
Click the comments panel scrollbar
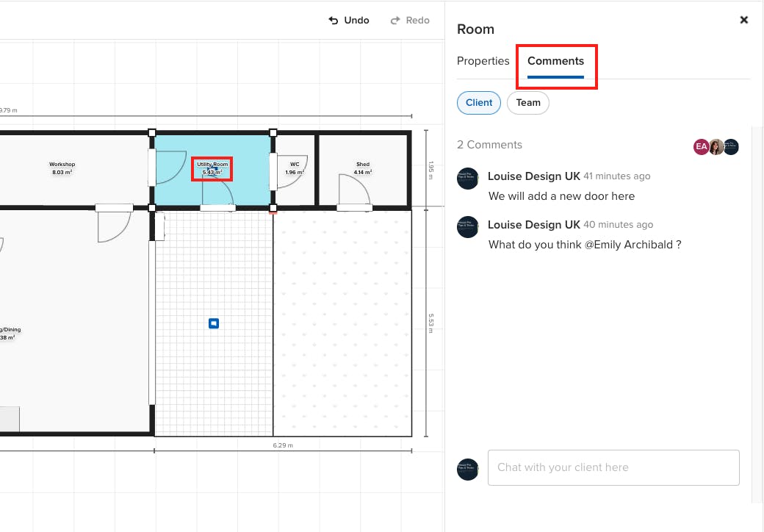(x=757, y=314)
